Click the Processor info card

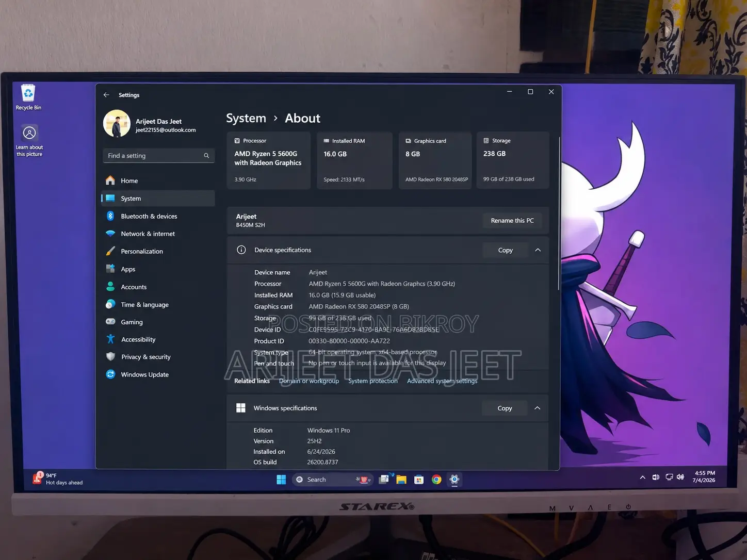268,160
